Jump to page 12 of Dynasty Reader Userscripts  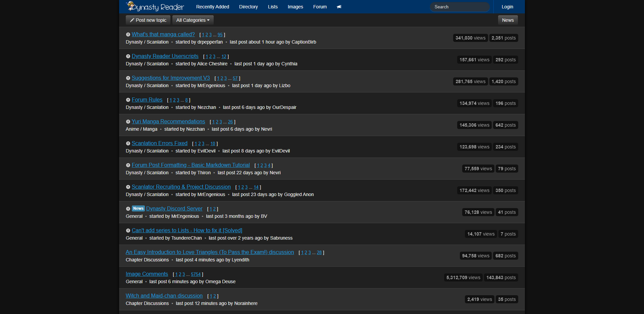[224, 57]
